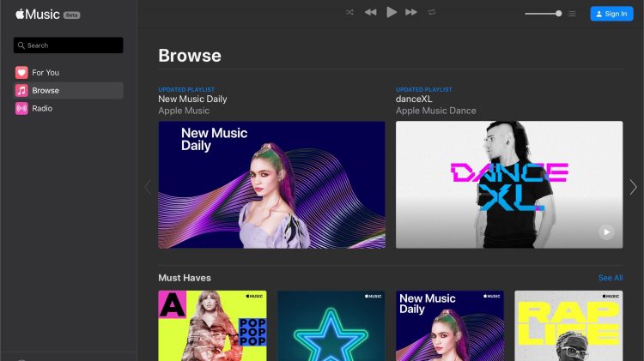This screenshot has height=361, width=644.
Task: Focus the Search field
Action: 68,45
